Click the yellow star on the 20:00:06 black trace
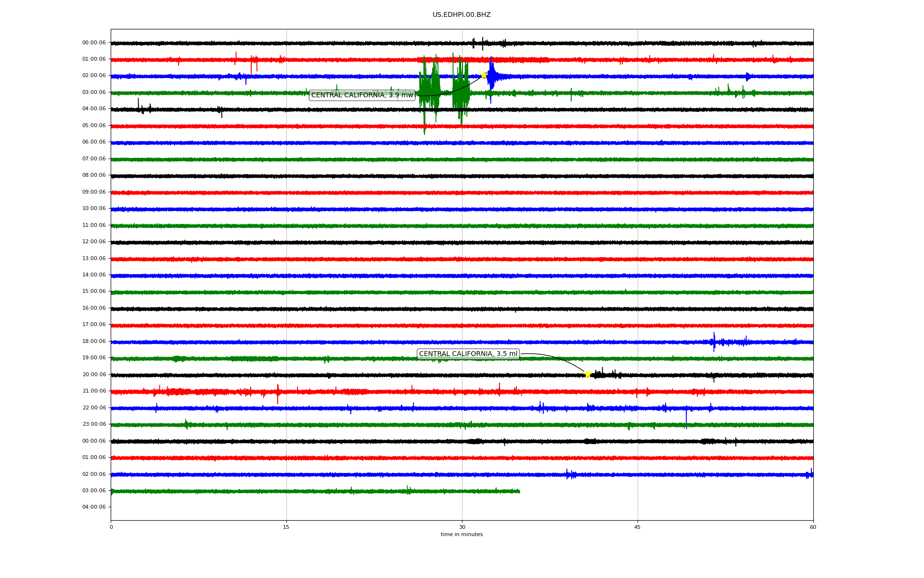 click(588, 374)
